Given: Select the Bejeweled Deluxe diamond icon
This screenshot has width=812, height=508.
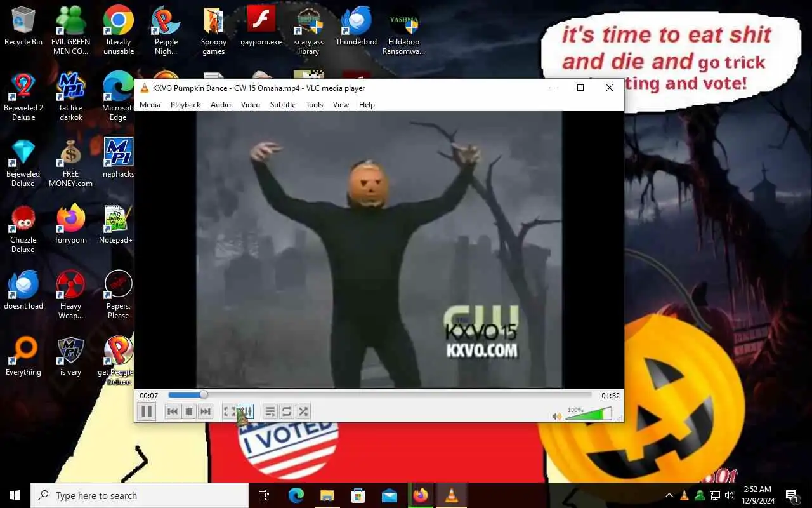Looking at the screenshot, I should pyautogui.click(x=23, y=163).
